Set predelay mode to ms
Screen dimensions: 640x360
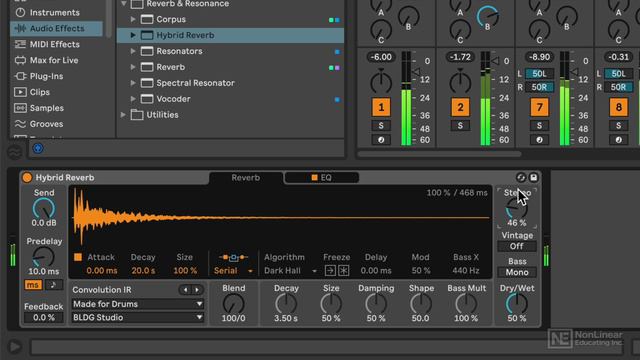(x=33, y=284)
